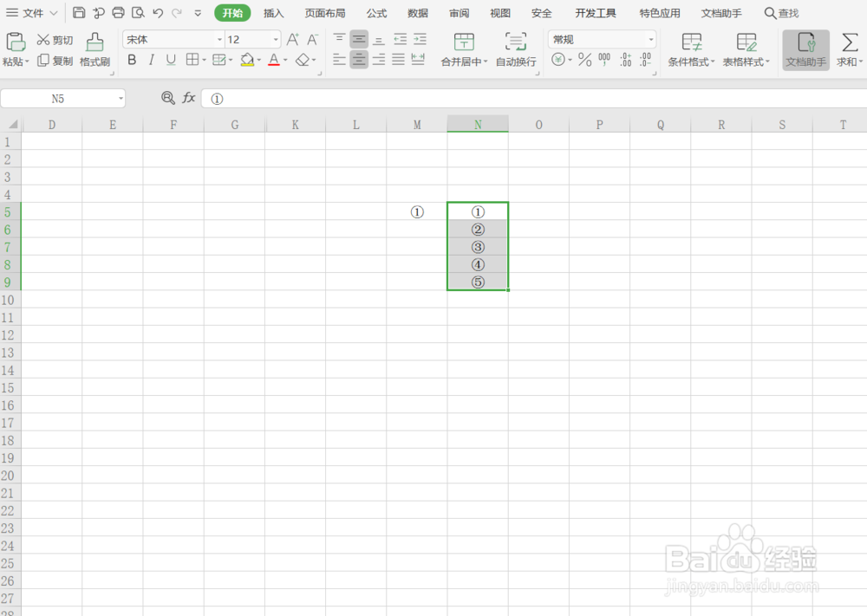Open the Review (审阅) tab
The width and height of the screenshot is (867, 616).
point(459,13)
